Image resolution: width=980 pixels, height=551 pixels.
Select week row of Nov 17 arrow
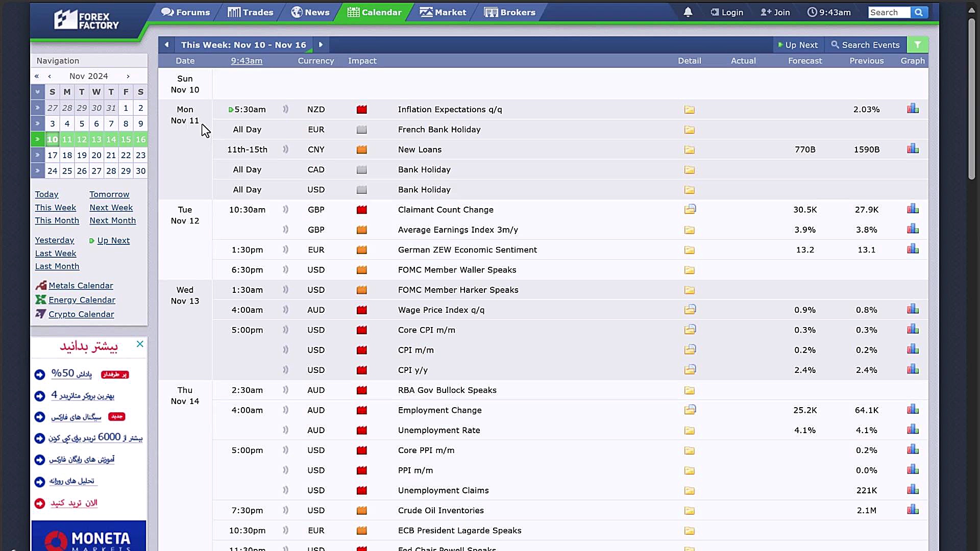click(x=37, y=155)
